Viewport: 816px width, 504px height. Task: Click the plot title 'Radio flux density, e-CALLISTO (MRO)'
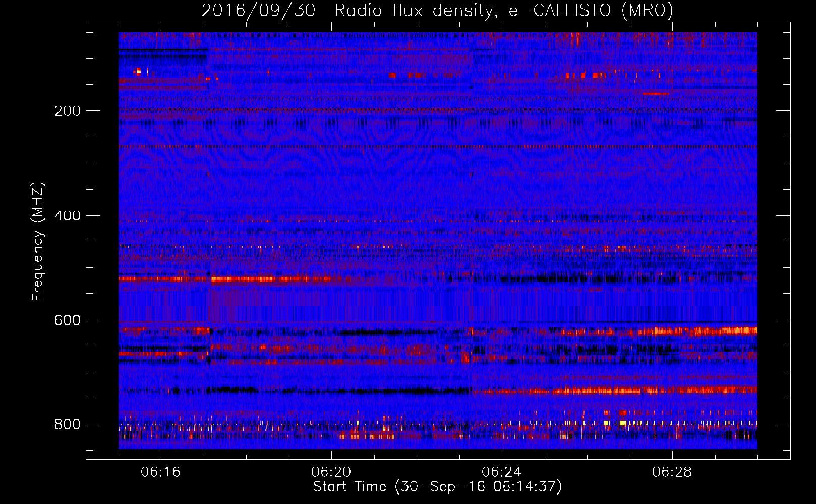click(504, 10)
